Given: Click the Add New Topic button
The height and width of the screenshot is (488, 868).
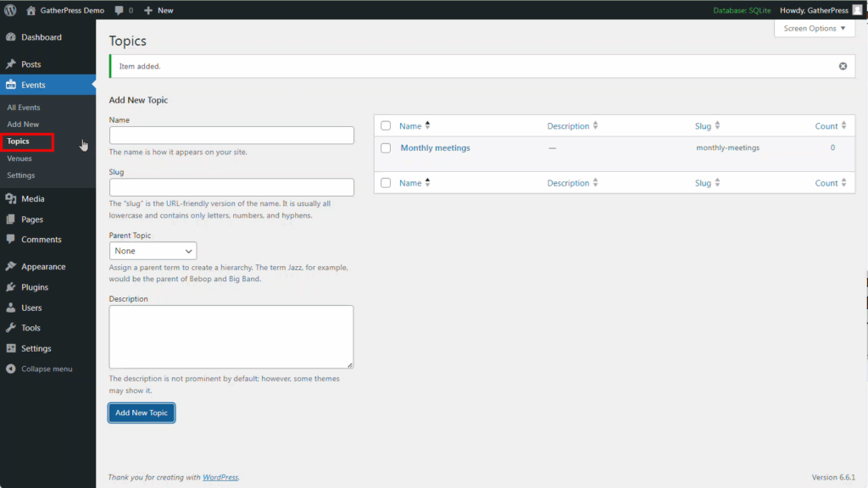Looking at the screenshot, I should (142, 413).
